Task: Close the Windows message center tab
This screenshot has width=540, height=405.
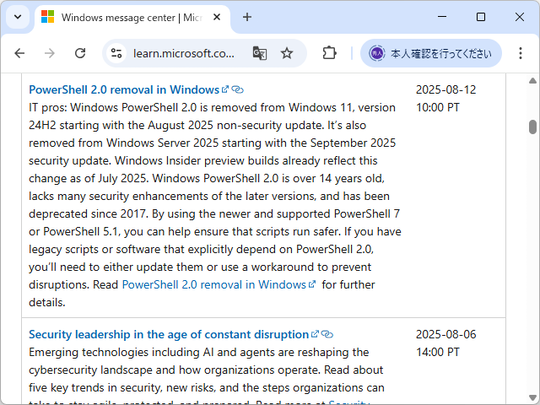Action: pyautogui.click(x=217, y=17)
